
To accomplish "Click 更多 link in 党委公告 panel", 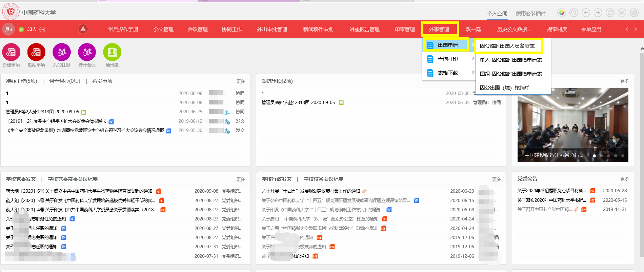I will pos(624,179).
